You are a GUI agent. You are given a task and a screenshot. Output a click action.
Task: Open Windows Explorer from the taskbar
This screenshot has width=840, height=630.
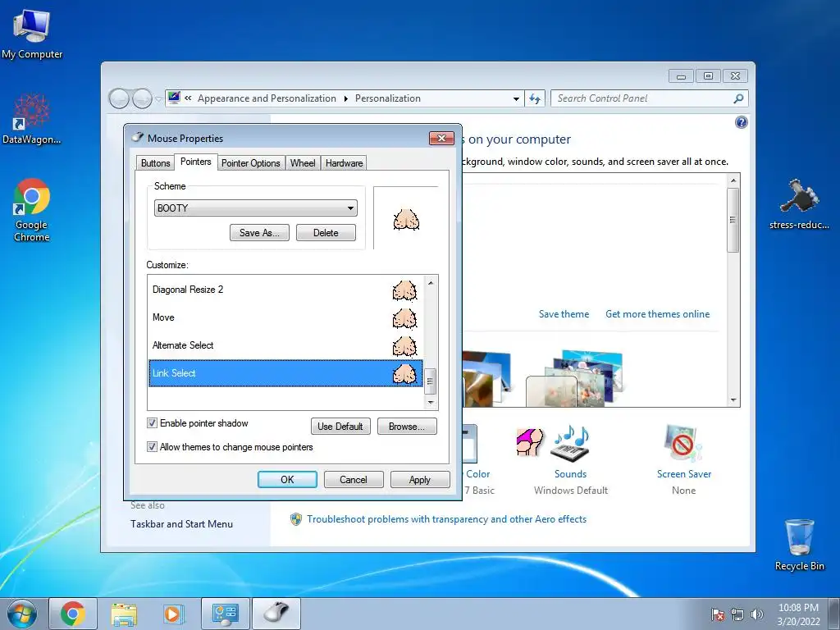pos(124,614)
